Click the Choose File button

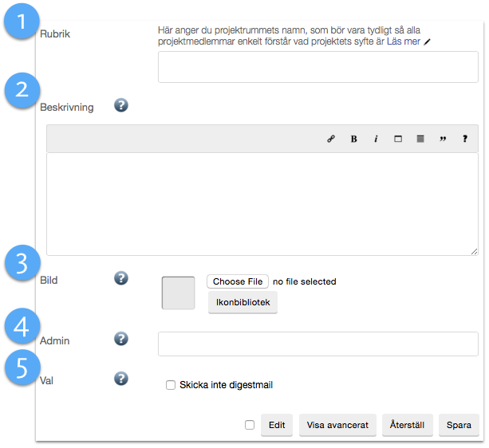pyautogui.click(x=238, y=281)
